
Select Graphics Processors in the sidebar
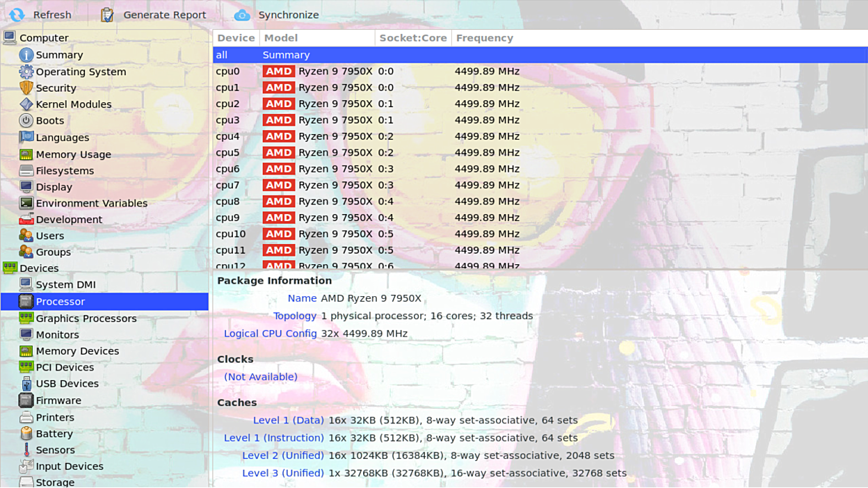pyautogui.click(x=86, y=318)
